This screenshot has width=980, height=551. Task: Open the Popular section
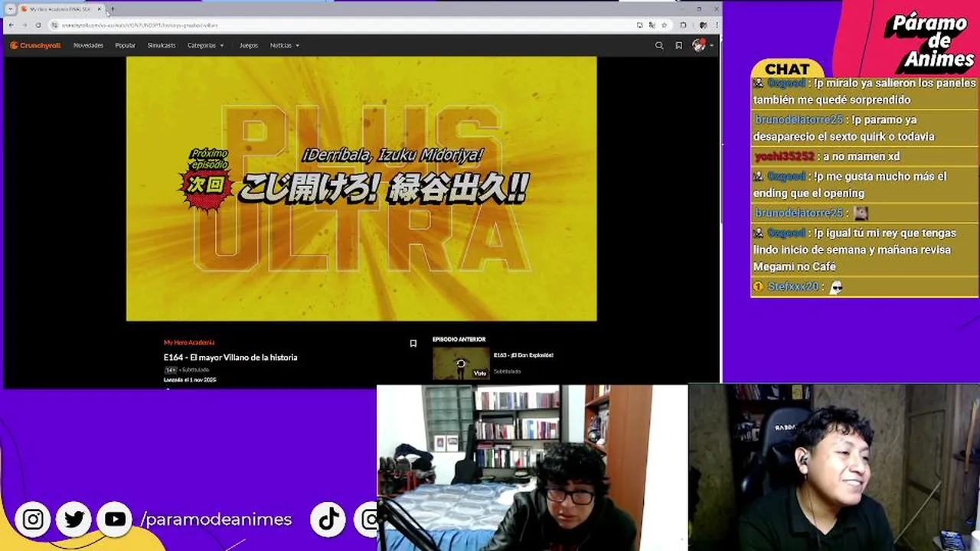pos(125,45)
